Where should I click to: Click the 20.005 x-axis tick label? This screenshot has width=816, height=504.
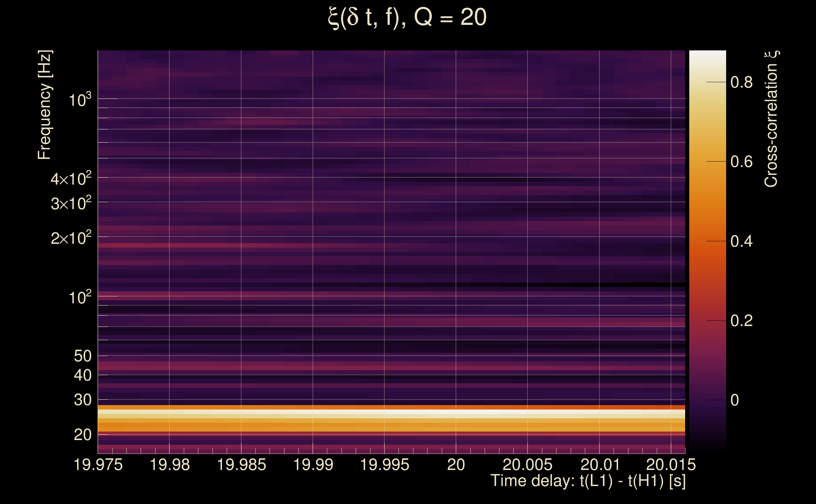pos(527,465)
